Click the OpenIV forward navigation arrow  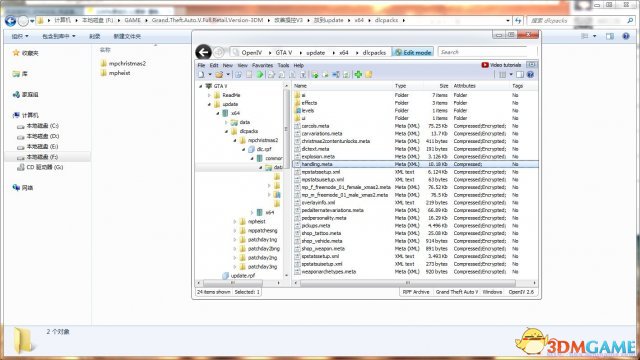click(x=219, y=52)
